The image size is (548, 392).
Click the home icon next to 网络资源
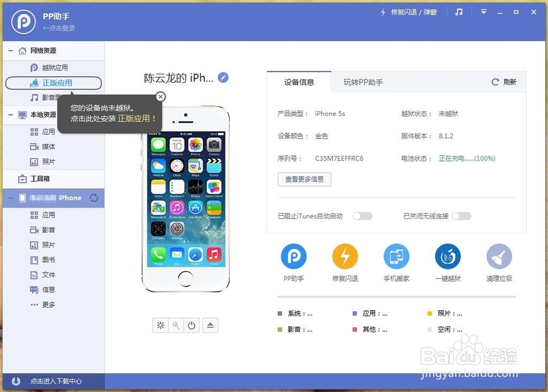click(x=22, y=50)
